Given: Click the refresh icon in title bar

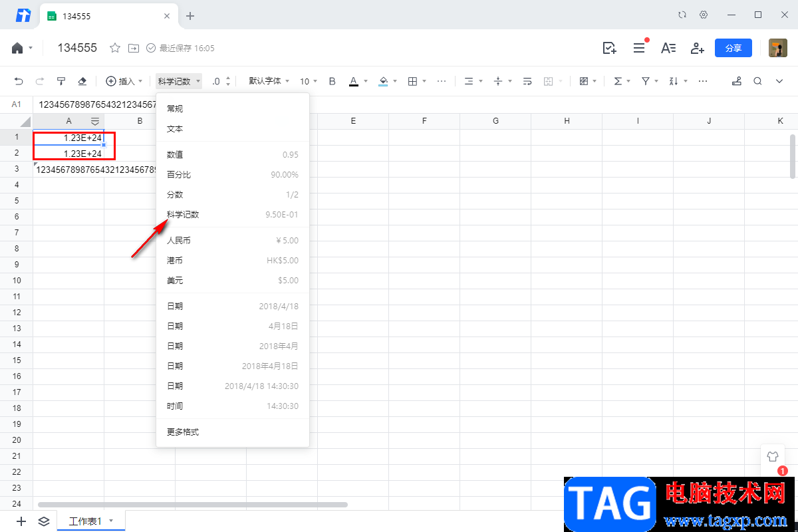Looking at the screenshot, I should [682, 15].
